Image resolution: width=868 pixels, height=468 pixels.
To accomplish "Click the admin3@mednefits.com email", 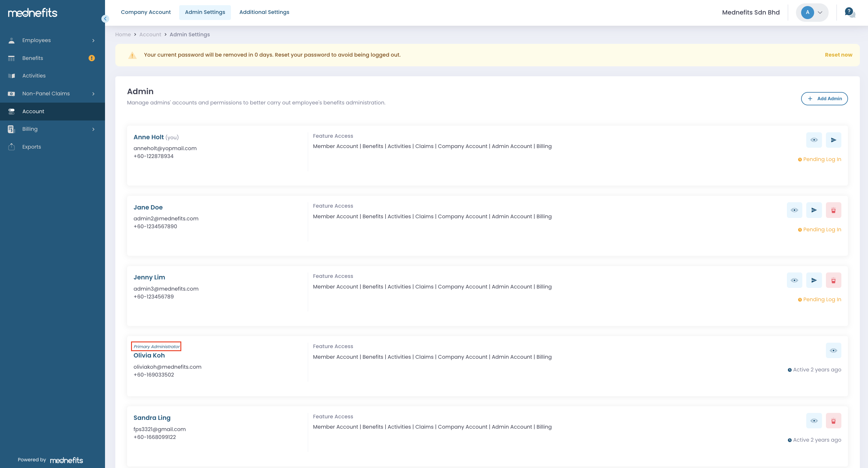I will coord(166,289).
